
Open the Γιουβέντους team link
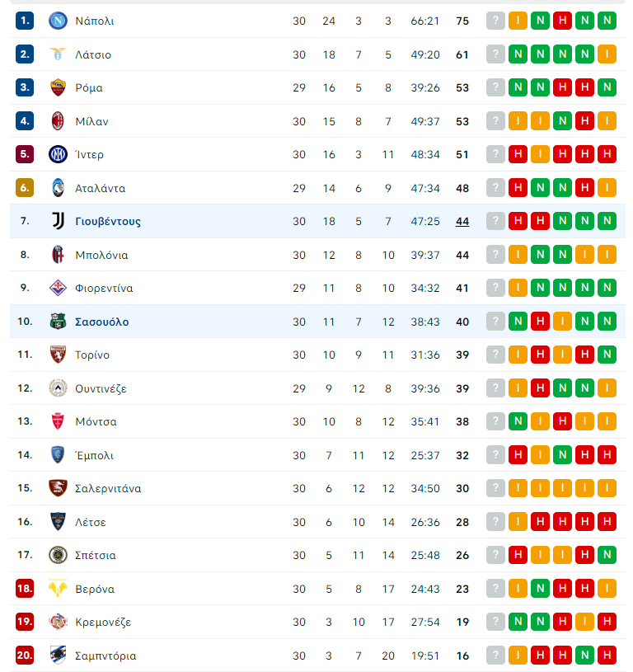108,221
